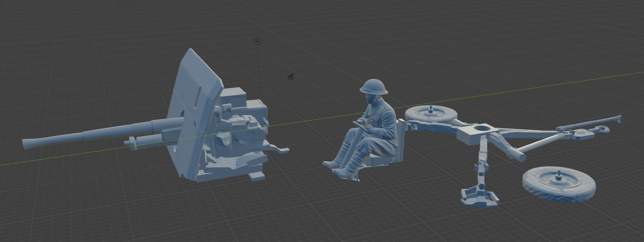Click the vertical line below the light

pos(259,69)
